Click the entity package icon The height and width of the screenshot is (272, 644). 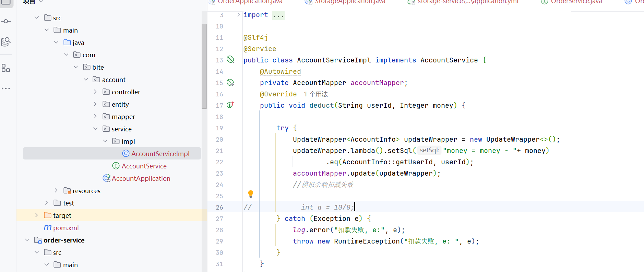[x=106, y=104]
